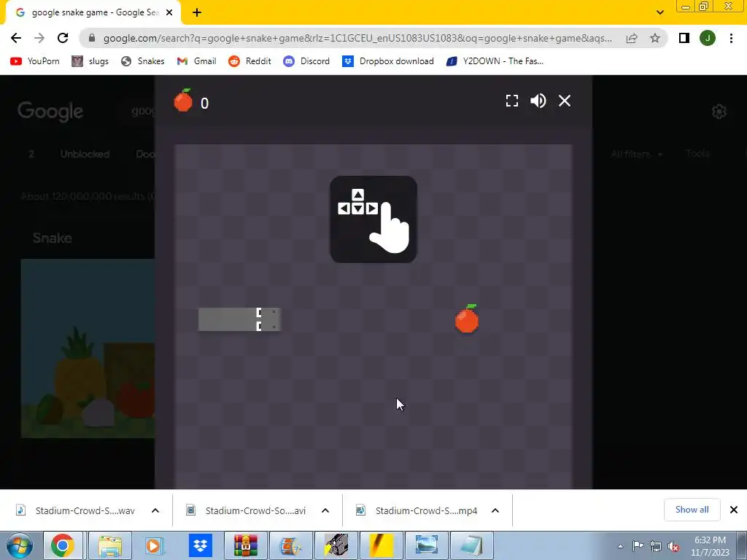This screenshot has width=747, height=560.
Task: Open the browser side panel
Action: pyautogui.click(x=684, y=38)
